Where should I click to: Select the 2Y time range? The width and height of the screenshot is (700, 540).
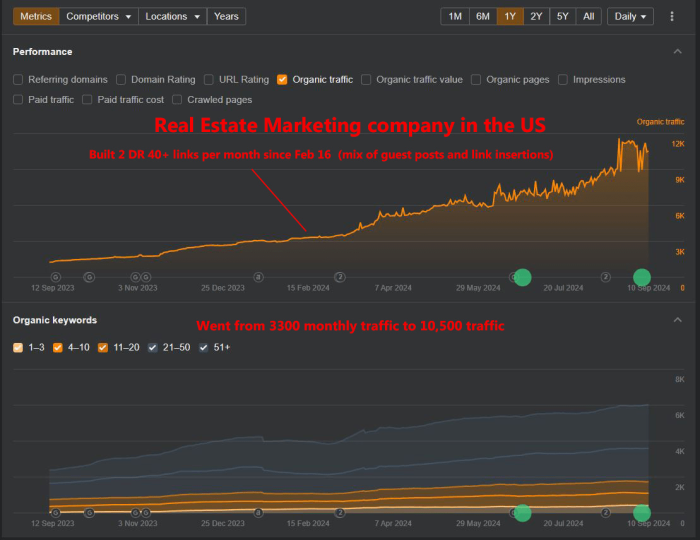pyautogui.click(x=537, y=17)
